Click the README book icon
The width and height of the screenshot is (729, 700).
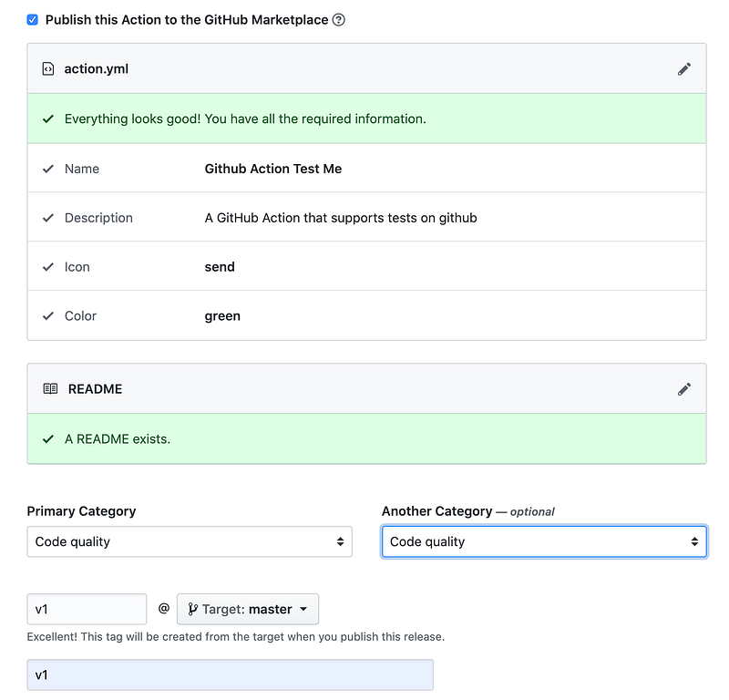(x=50, y=389)
